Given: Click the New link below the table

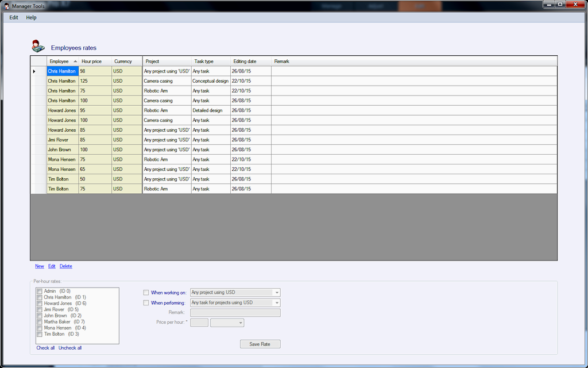Looking at the screenshot, I should [x=39, y=266].
